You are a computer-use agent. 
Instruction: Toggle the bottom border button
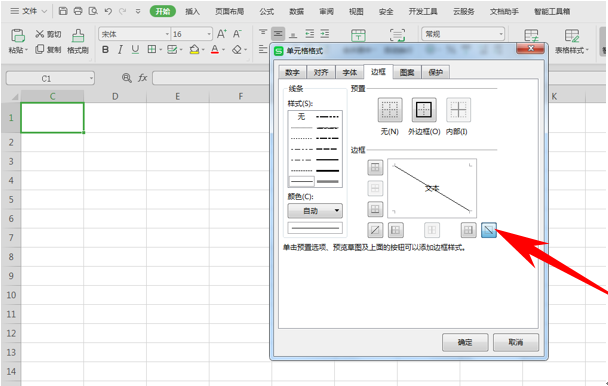point(375,209)
